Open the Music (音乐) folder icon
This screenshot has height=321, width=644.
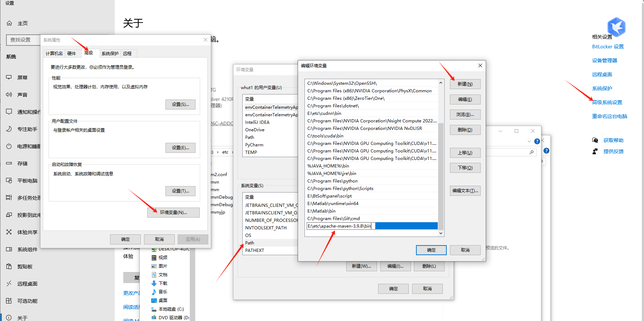tap(154, 292)
